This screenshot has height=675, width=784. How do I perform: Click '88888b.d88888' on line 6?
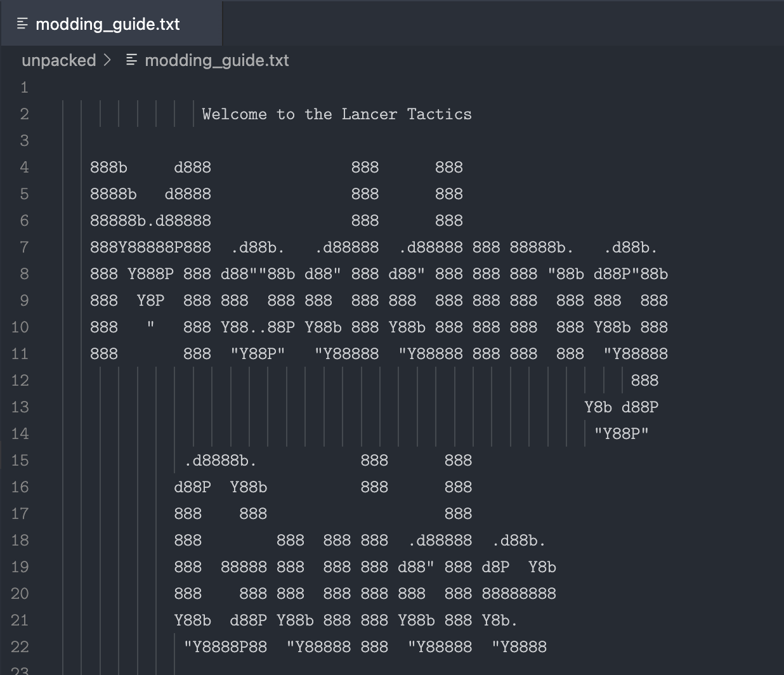click(150, 221)
